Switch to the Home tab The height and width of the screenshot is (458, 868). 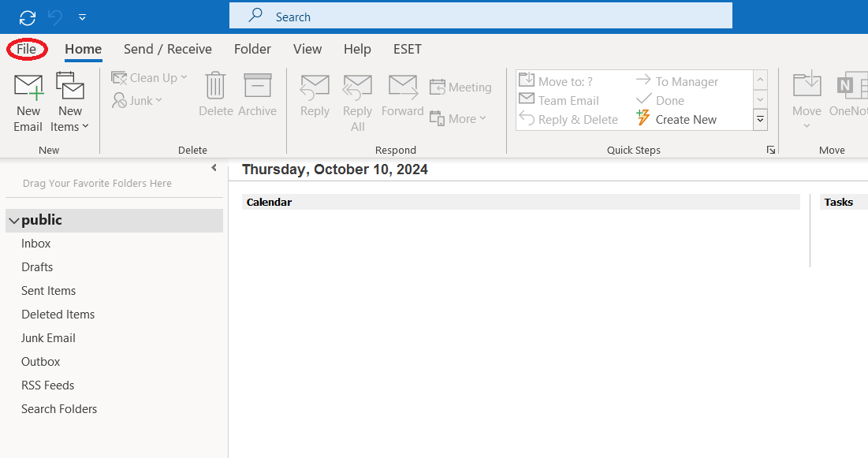[x=83, y=50]
